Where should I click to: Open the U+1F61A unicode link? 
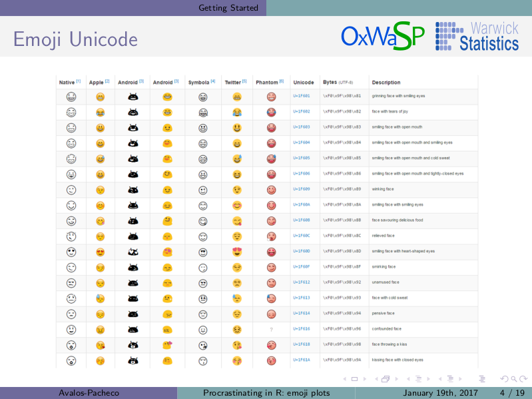pyautogui.click(x=301, y=360)
